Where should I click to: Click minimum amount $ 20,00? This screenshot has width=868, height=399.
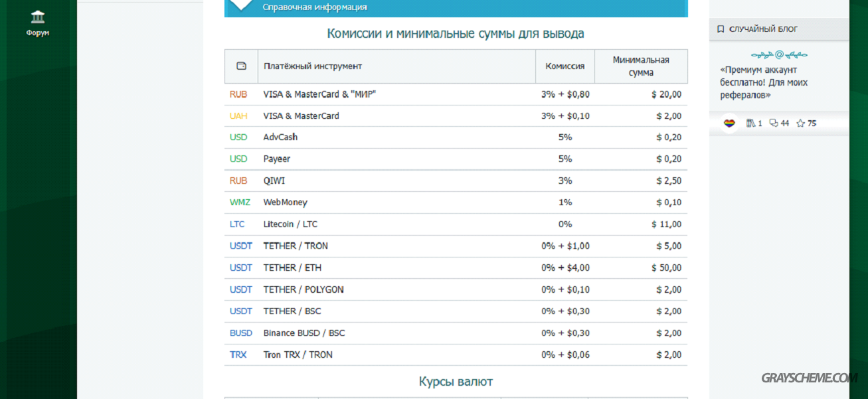coord(666,94)
